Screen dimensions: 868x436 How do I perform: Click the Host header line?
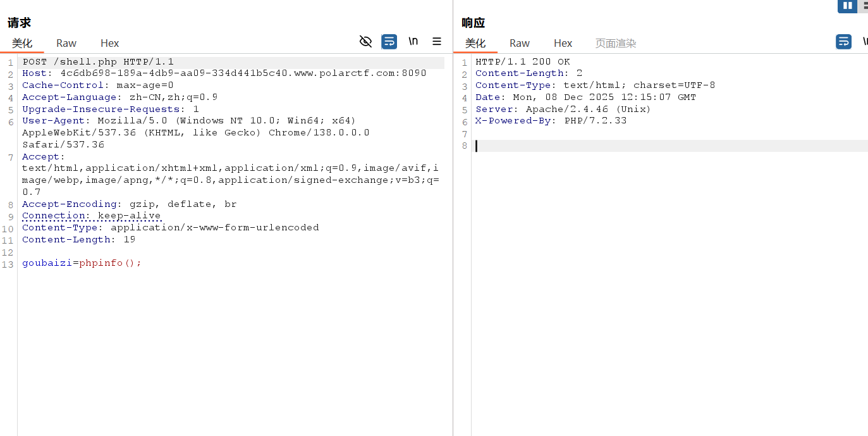pos(224,73)
